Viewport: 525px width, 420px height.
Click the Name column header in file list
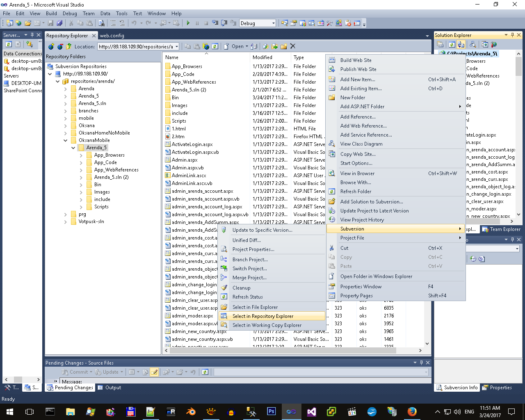(x=206, y=57)
